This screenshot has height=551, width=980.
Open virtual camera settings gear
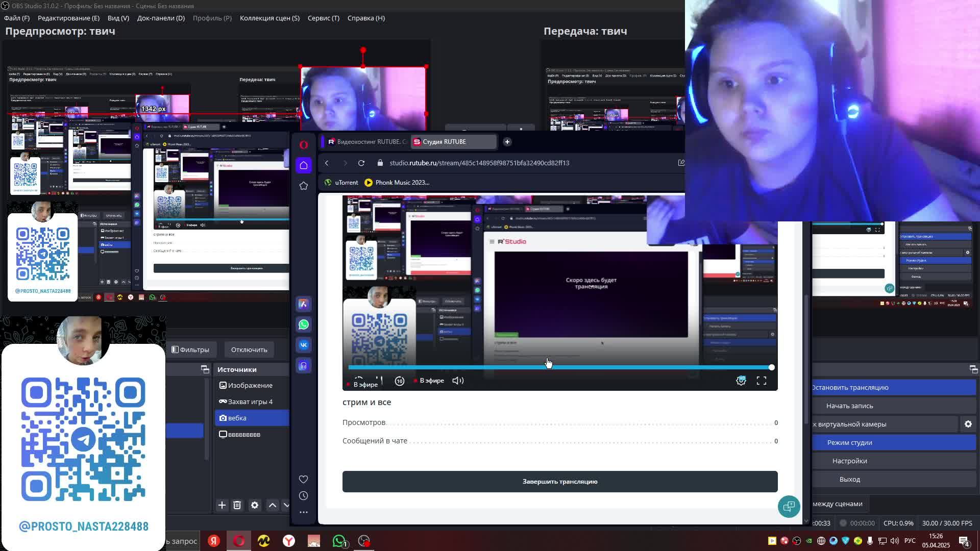tap(968, 424)
